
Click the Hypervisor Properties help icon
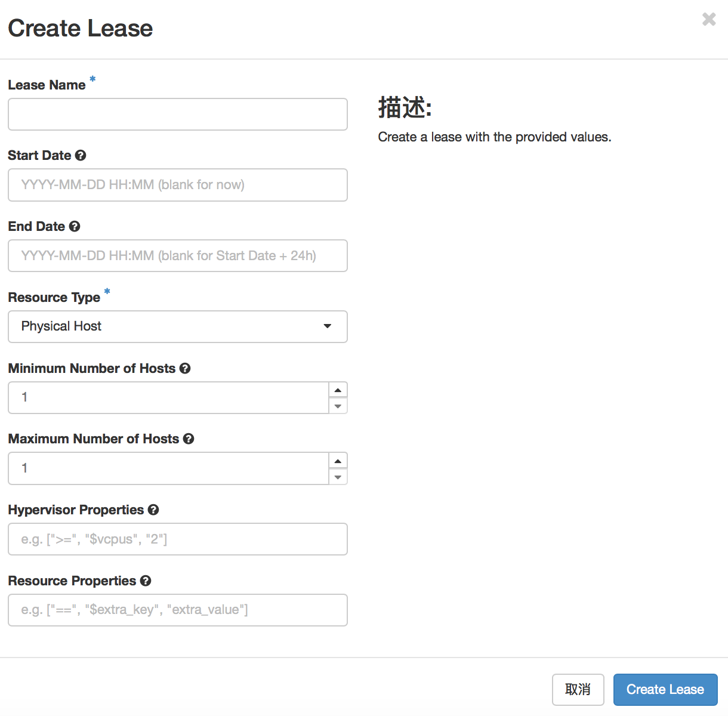tap(153, 510)
